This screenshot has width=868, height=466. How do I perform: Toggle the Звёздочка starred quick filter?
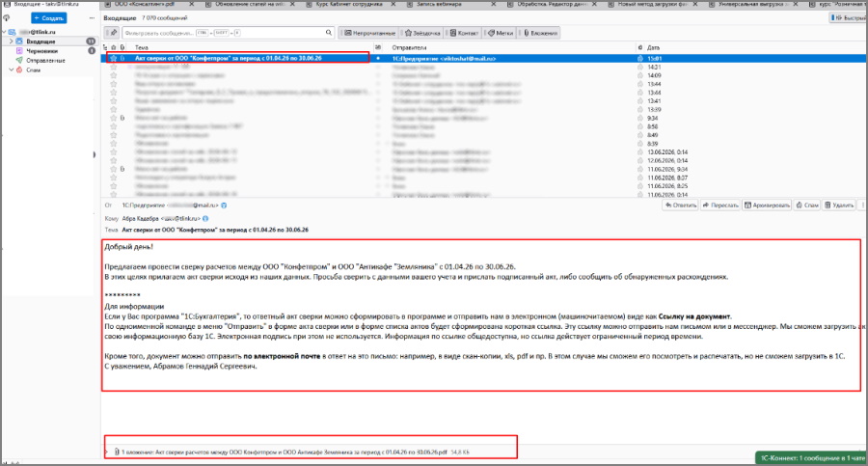tap(422, 33)
